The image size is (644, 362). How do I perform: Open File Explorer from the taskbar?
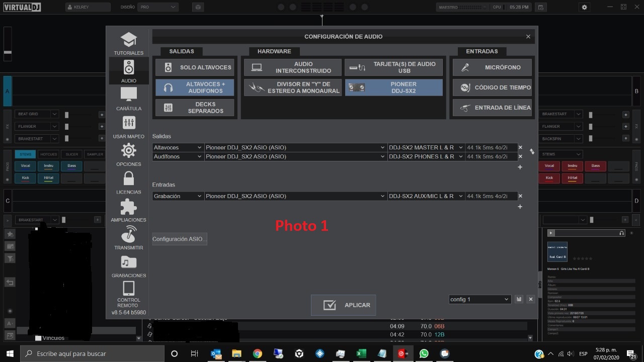tap(236, 353)
